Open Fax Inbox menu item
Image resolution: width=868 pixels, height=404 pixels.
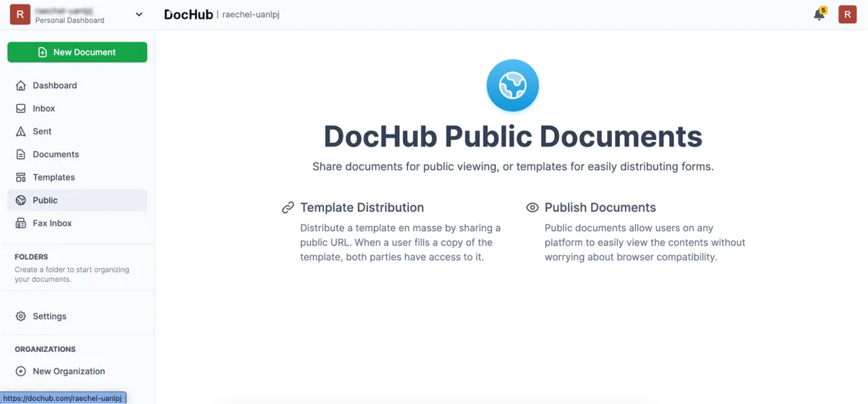pos(77,223)
